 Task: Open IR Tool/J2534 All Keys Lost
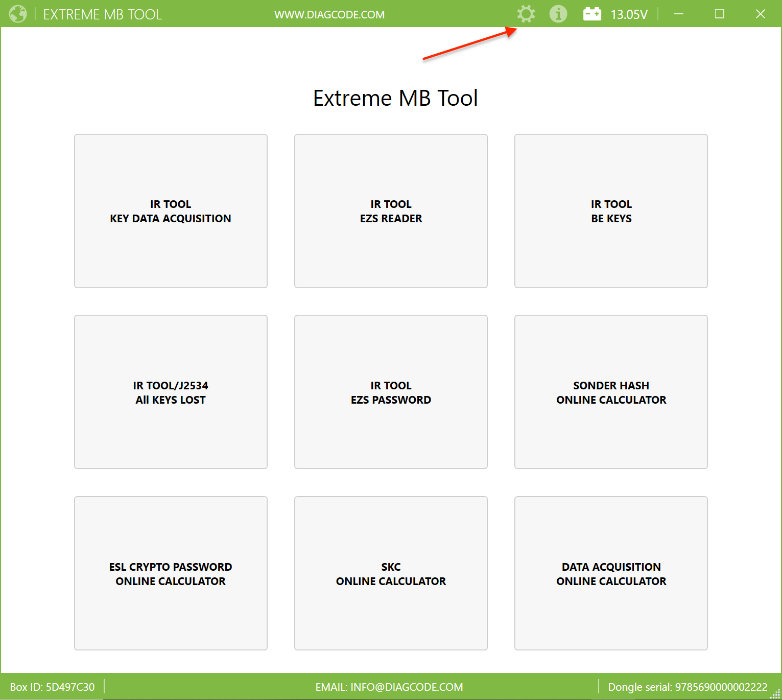(x=171, y=392)
